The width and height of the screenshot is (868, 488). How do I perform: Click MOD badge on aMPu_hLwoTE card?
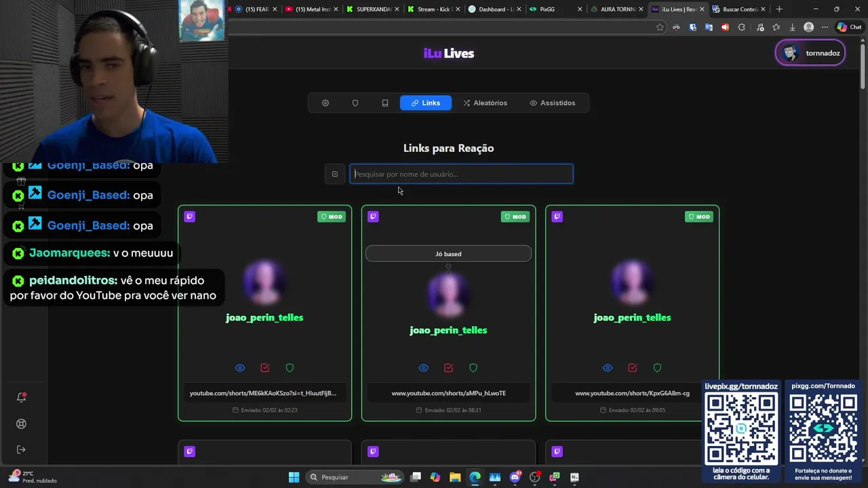515,217
